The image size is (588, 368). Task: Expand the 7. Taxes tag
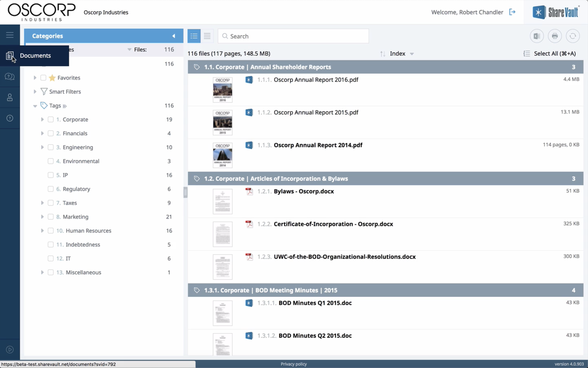42,203
